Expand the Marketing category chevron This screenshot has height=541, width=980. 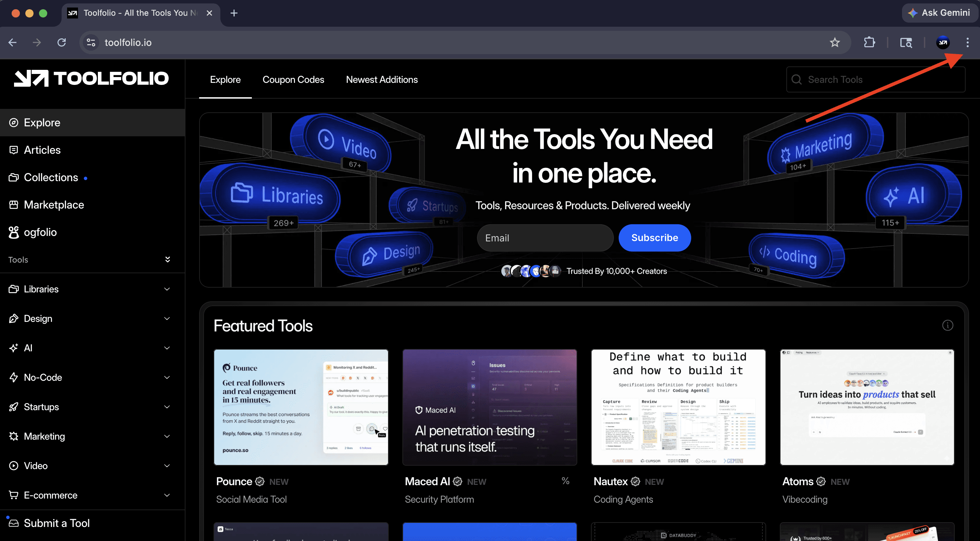coord(167,436)
